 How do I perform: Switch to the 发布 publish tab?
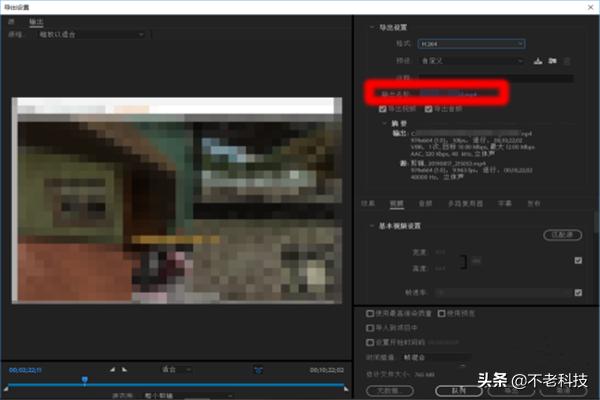coord(534,204)
